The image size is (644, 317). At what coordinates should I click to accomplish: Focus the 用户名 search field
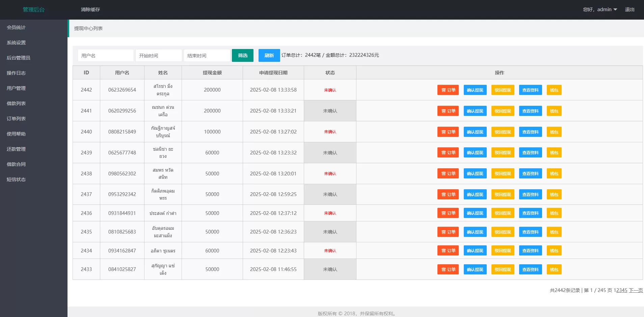[x=106, y=55]
